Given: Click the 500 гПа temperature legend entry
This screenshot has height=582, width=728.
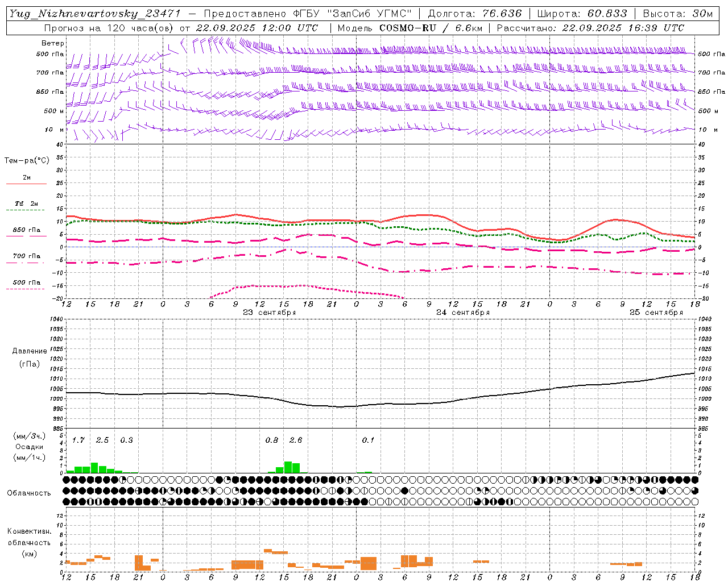Looking at the screenshot, I should (27, 282).
